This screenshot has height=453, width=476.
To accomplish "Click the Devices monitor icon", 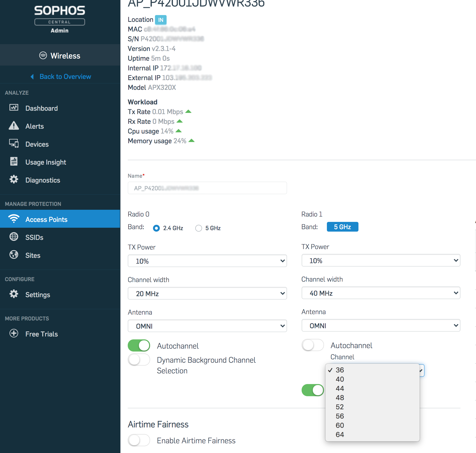I will (14, 144).
